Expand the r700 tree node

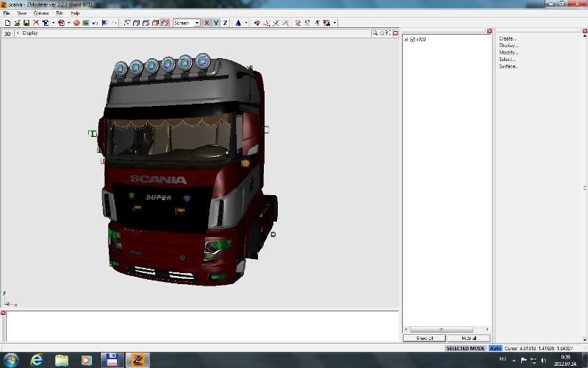tap(406, 39)
